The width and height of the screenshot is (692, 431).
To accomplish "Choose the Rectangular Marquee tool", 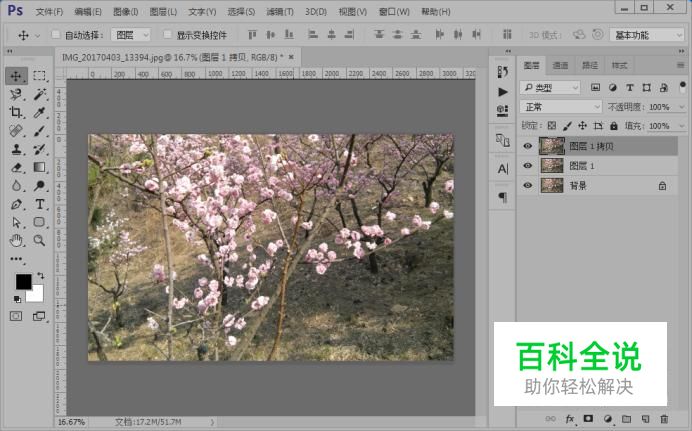I will click(x=40, y=75).
